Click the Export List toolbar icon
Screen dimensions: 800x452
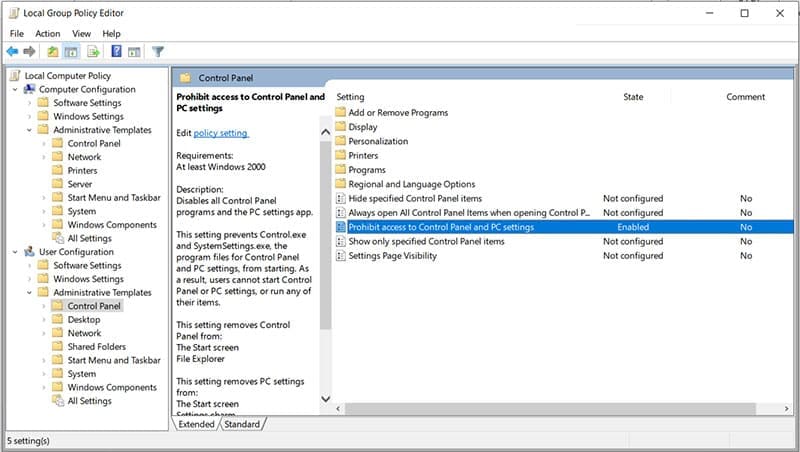click(x=93, y=51)
